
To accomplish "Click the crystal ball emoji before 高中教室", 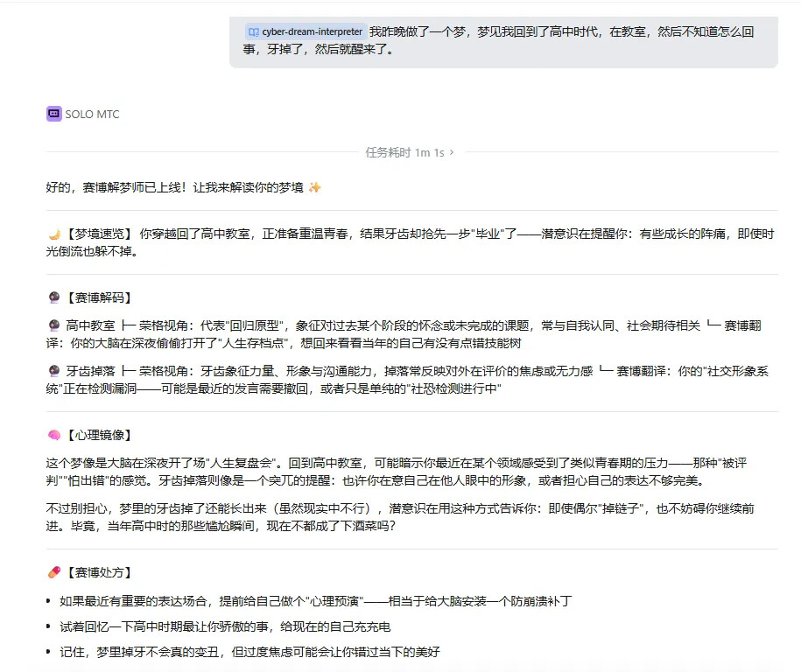I will point(54,325).
